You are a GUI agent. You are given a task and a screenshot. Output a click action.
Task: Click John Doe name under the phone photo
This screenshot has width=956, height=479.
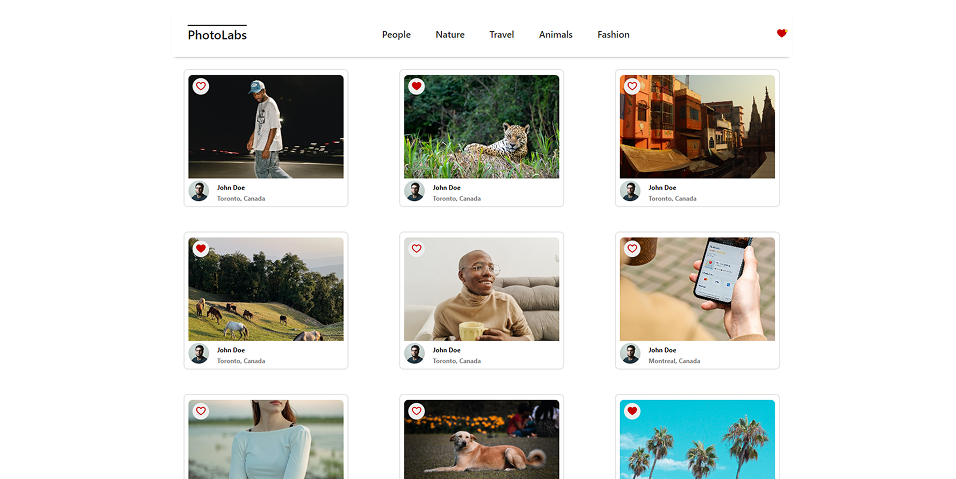coord(662,350)
